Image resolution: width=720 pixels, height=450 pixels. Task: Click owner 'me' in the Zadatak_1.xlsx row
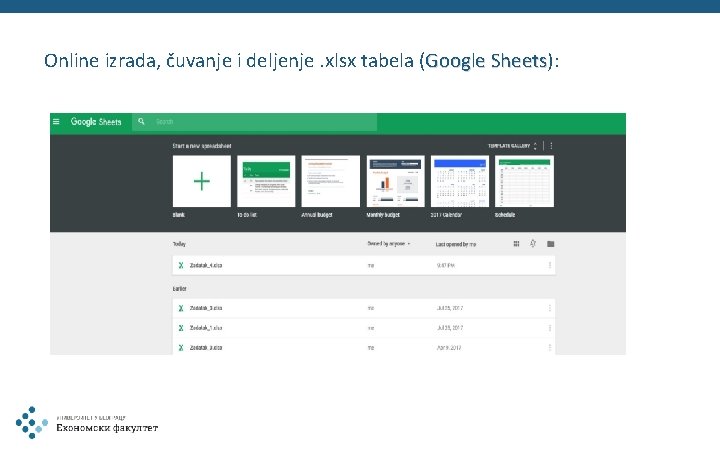tap(371, 328)
